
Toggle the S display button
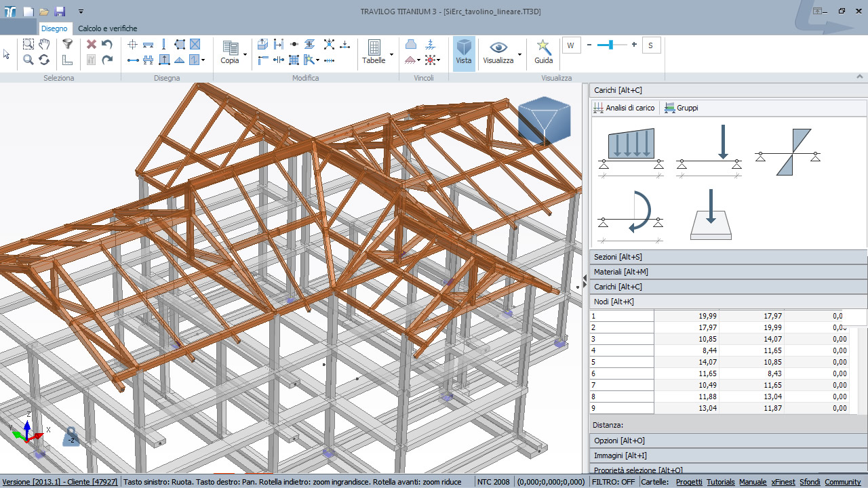click(651, 45)
